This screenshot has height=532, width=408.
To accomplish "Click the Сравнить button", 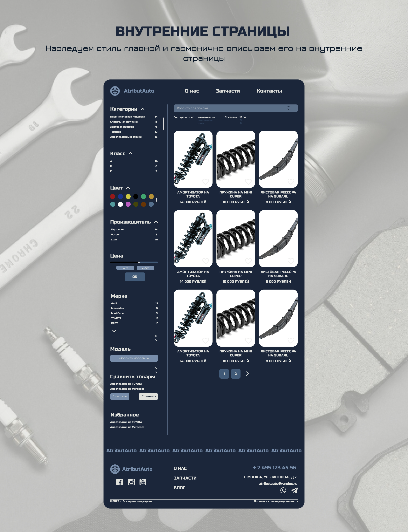I will click(x=148, y=396).
